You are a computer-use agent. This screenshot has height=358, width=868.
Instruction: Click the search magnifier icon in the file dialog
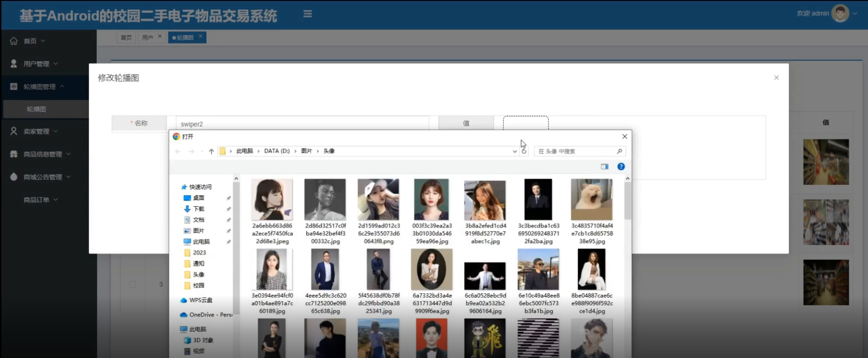620,151
